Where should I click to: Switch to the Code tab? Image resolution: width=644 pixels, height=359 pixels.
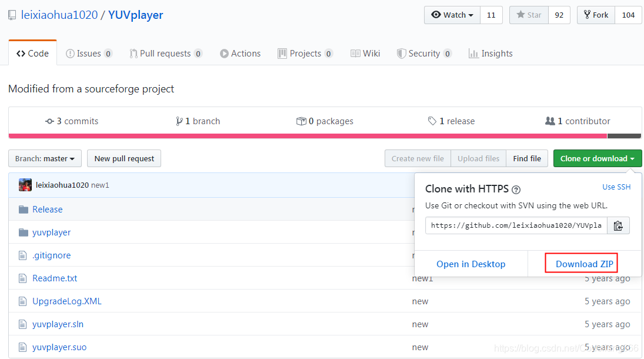(32, 54)
